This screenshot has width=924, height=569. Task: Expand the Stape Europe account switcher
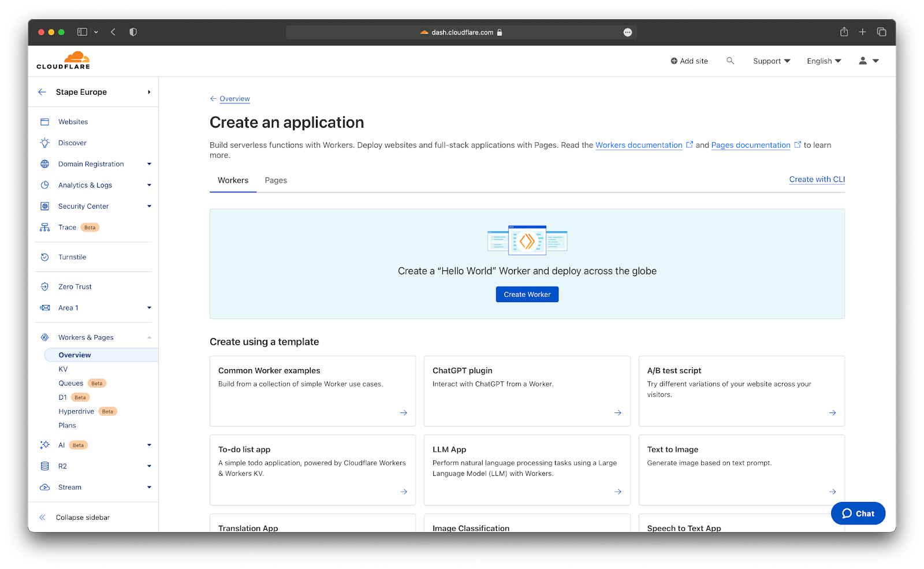click(149, 92)
